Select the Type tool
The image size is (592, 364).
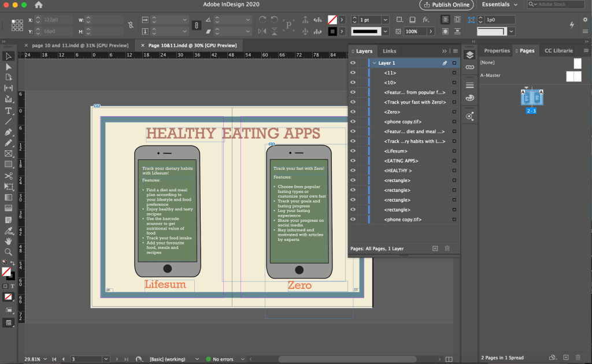9,110
